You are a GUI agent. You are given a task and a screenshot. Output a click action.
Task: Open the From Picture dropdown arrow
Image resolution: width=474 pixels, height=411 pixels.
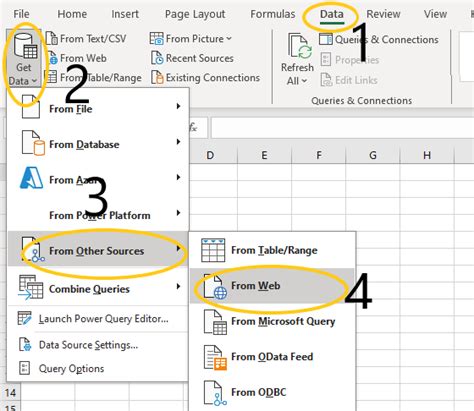[229, 39]
